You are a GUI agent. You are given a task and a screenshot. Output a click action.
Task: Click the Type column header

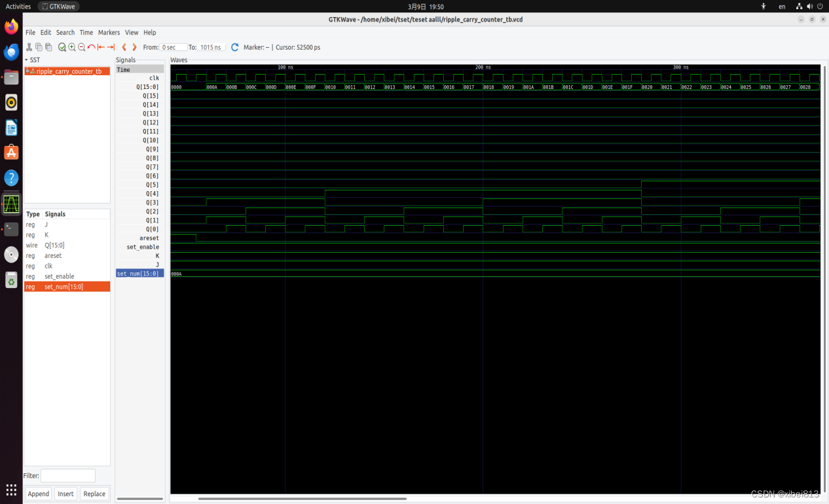[x=33, y=214]
